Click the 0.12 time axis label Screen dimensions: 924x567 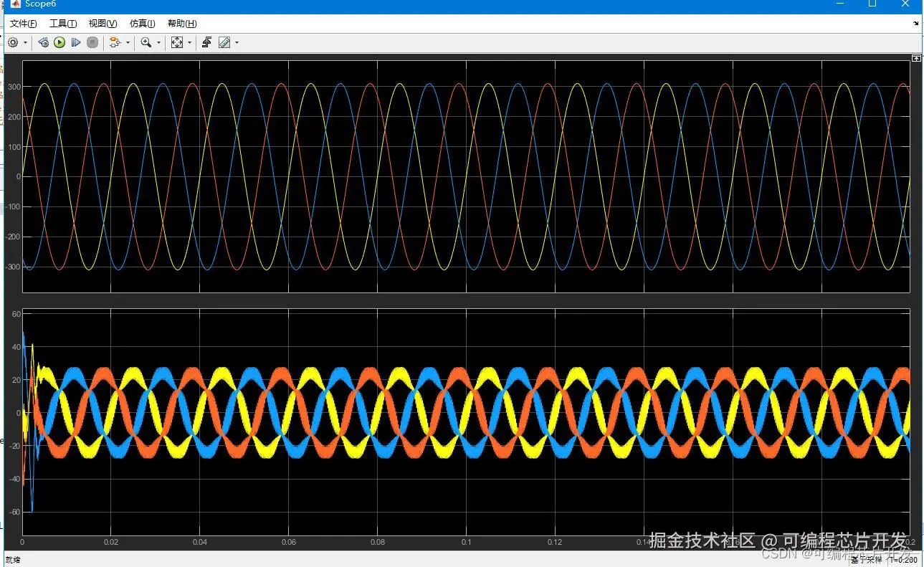pos(556,542)
